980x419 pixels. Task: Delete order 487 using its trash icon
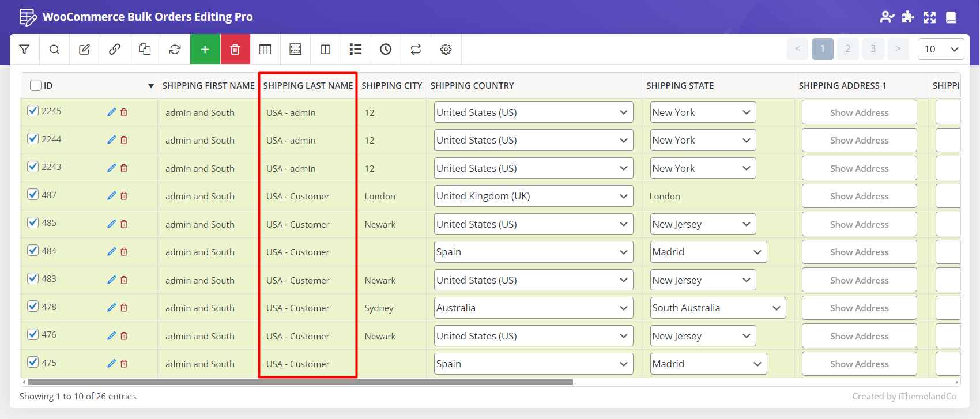click(124, 196)
